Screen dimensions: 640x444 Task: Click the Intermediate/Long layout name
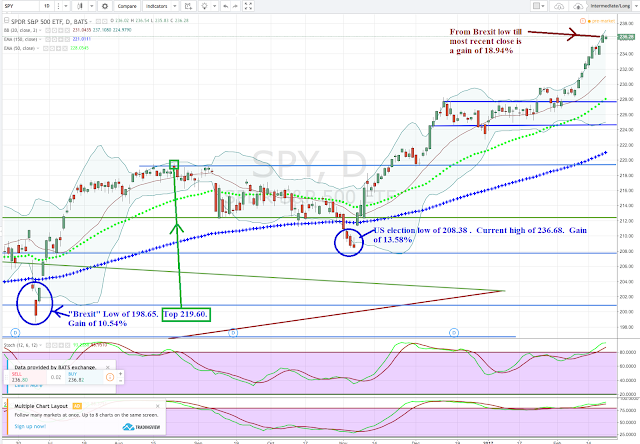(611, 6)
